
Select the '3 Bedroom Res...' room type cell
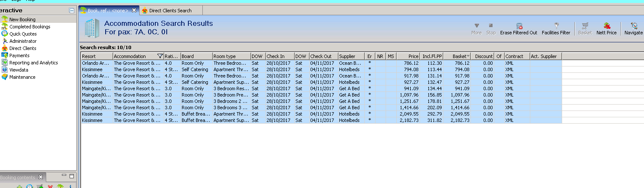[x=232, y=88]
